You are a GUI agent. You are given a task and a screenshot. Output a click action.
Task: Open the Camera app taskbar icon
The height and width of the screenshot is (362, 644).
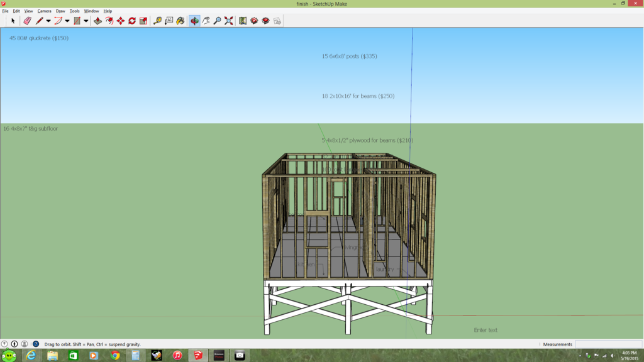click(240, 356)
